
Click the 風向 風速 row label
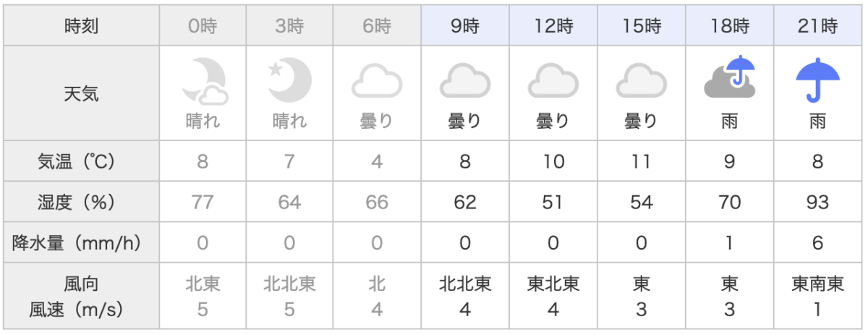pyautogui.click(x=82, y=297)
